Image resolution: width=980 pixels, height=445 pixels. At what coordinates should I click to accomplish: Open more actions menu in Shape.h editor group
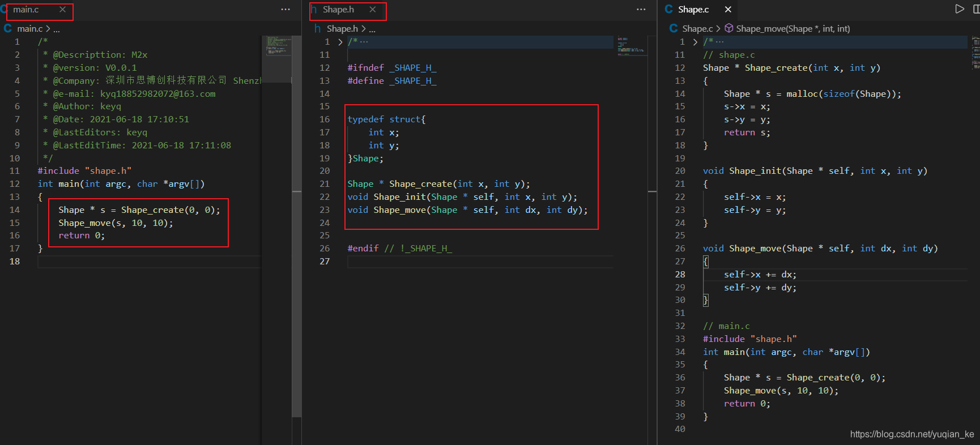click(x=641, y=10)
